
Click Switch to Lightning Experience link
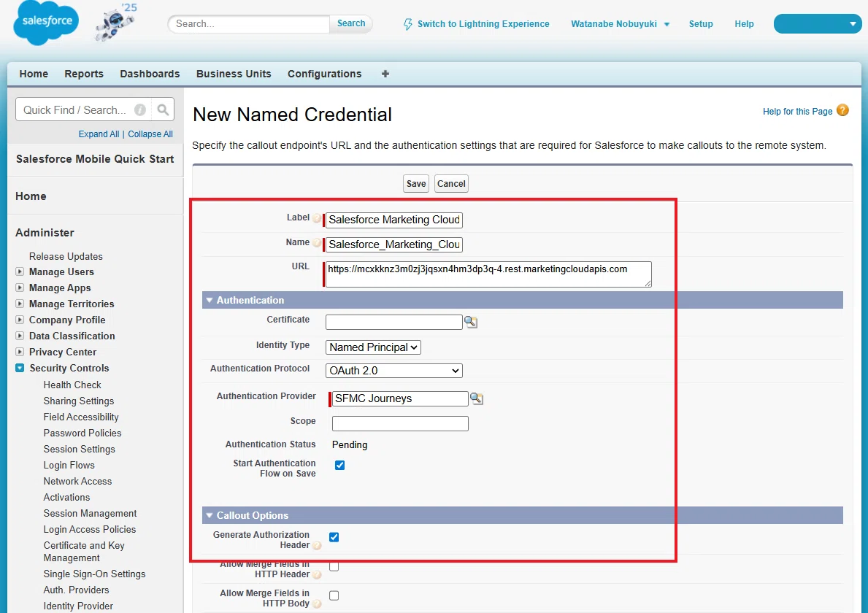pos(483,24)
